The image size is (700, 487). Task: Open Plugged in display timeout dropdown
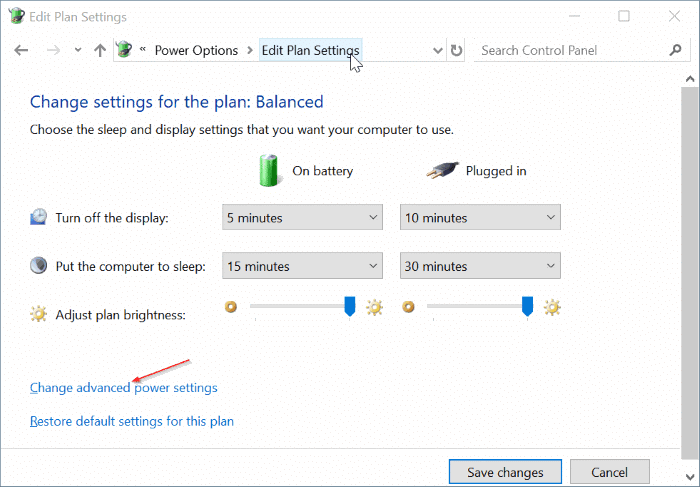point(480,217)
